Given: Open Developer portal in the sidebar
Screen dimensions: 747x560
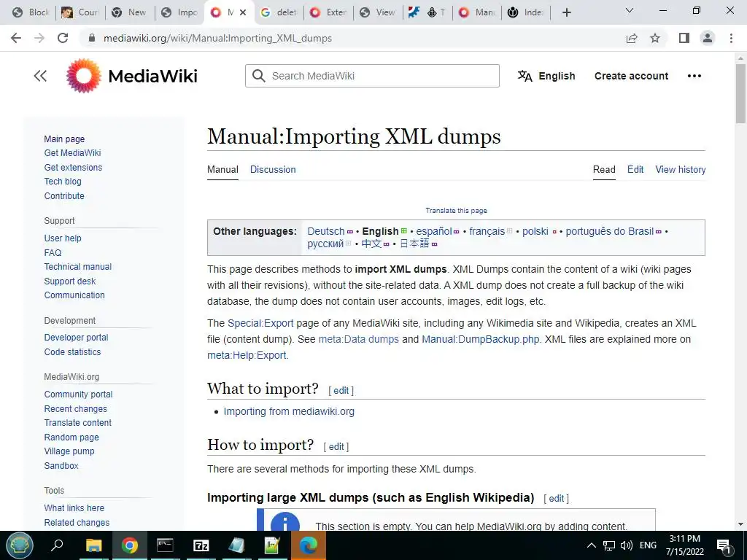Looking at the screenshot, I should [x=76, y=337].
